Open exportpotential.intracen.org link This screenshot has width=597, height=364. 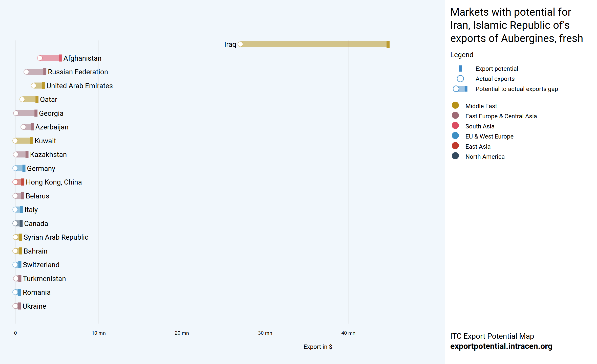click(x=501, y=346)
